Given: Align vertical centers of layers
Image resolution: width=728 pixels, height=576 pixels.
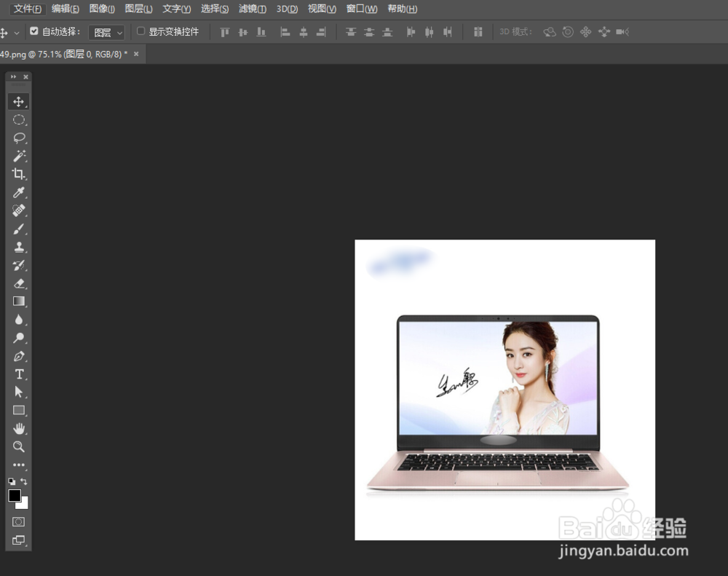Looking at the screenshot, I should (243, 32).
